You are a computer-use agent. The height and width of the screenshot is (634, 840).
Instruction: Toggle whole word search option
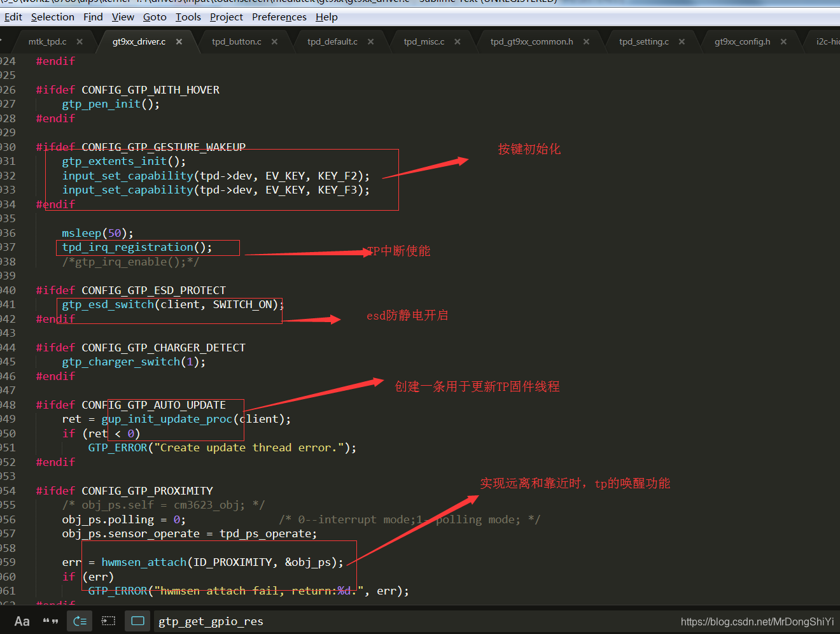50,621
